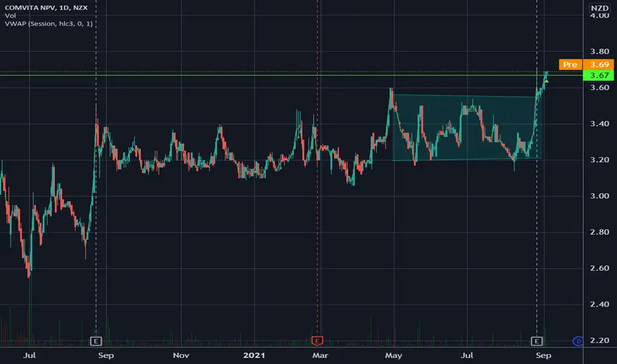Click the 2.80 price axis label

tap(599, 232)
